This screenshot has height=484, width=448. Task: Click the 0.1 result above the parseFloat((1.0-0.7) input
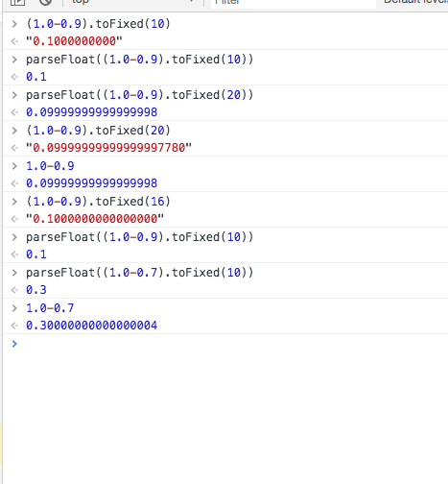tap(36, 254)
